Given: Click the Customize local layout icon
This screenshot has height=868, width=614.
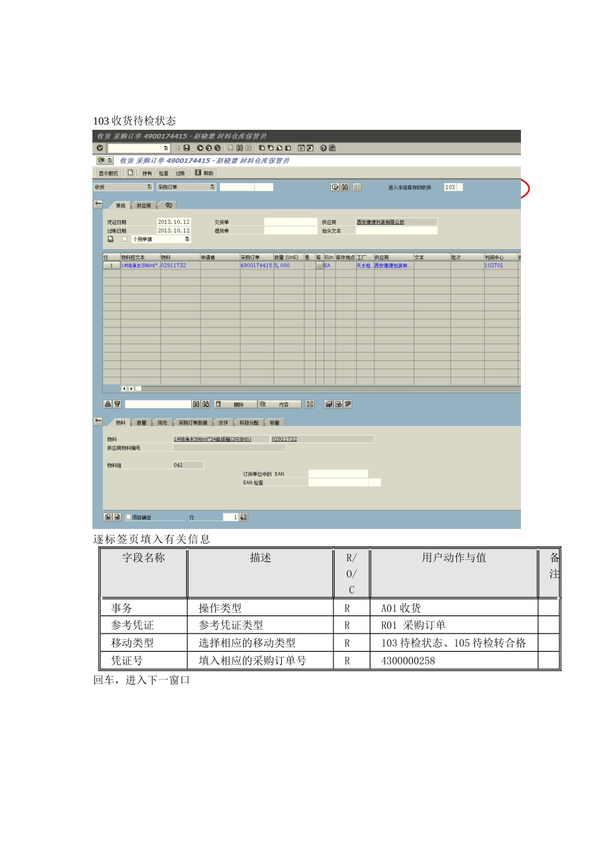Looking at the screenshot, I should coord(332,148).
